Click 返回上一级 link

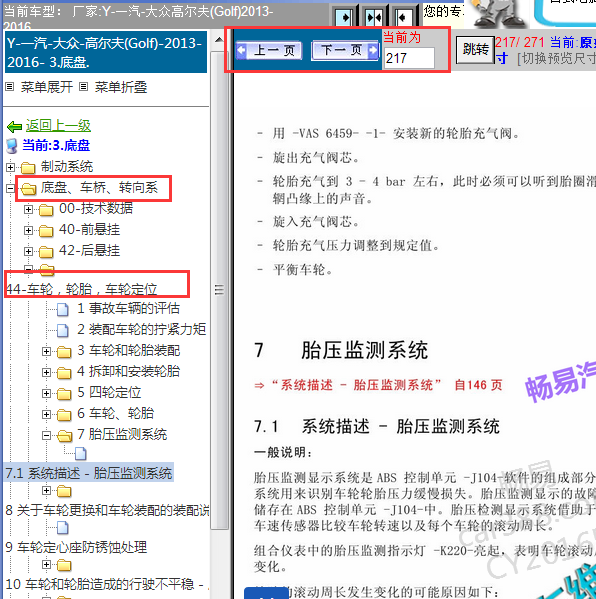tap(58, 125)
